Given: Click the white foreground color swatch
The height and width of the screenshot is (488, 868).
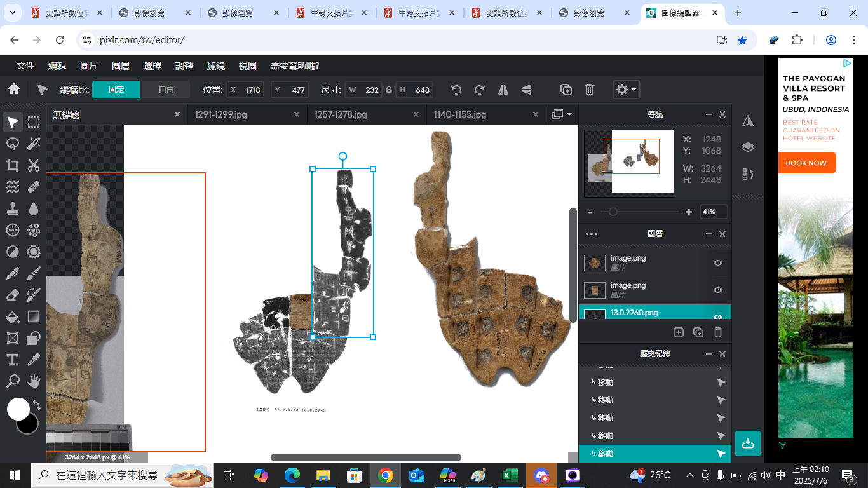Looking at the screenshot, I should [x=18, y=409].
